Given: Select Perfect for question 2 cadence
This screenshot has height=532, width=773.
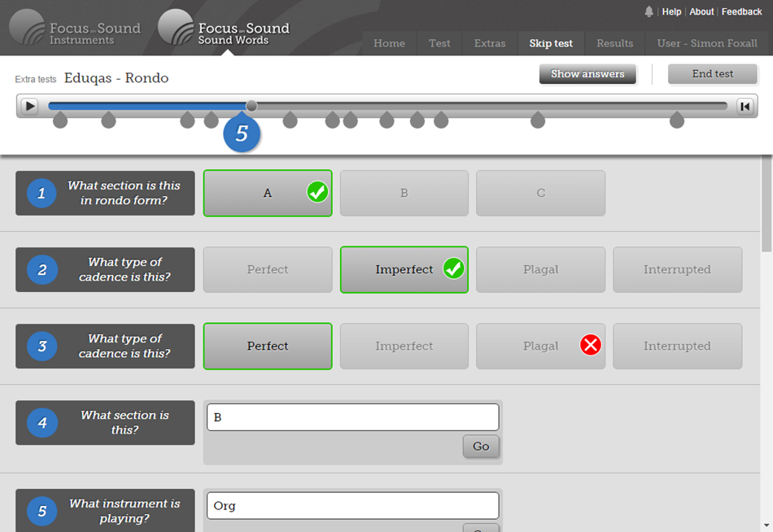Looking at the screenshot, I should [x=268, y=270].
